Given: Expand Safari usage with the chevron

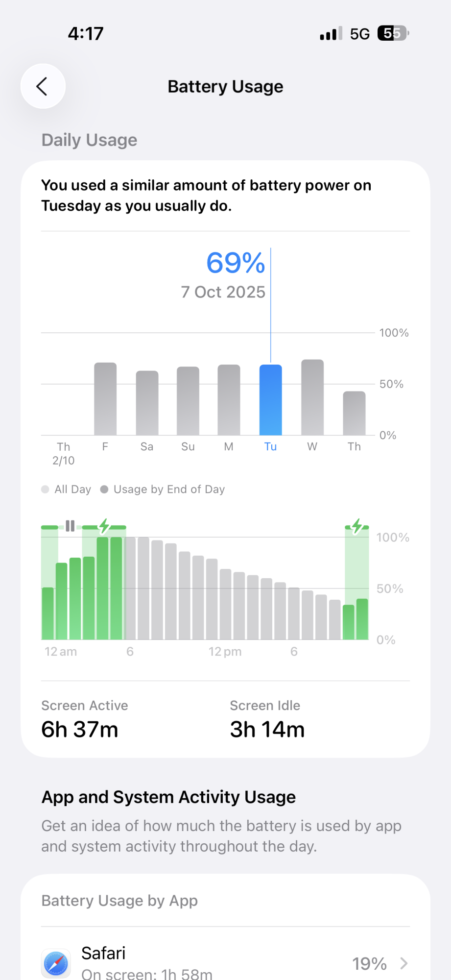Looking at the screenshot, I should (404, 963).
